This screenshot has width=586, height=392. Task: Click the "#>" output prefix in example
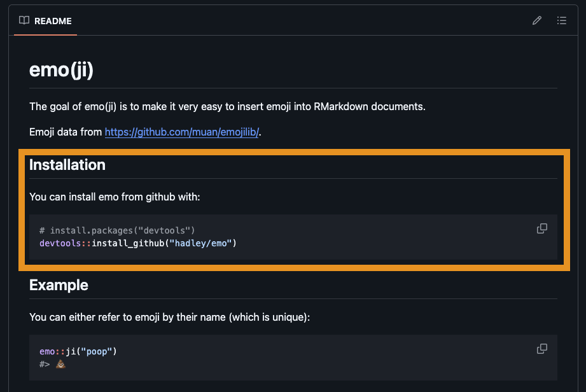(45, 364)
